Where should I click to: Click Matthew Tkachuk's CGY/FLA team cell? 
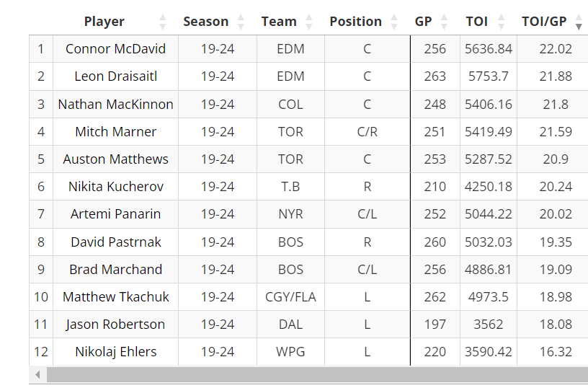coord(290,297)
